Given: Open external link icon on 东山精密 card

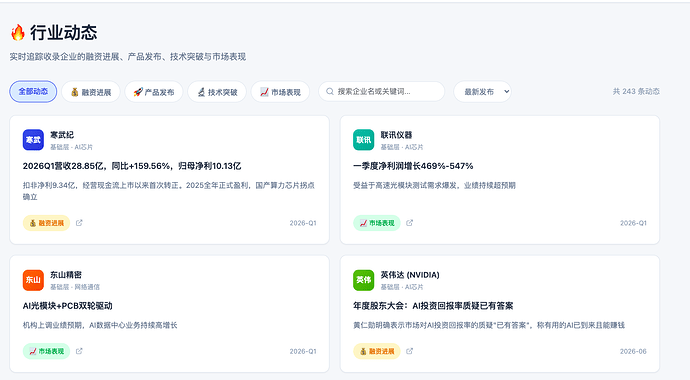Looking at the screenshot, I should tap(79, 351).
